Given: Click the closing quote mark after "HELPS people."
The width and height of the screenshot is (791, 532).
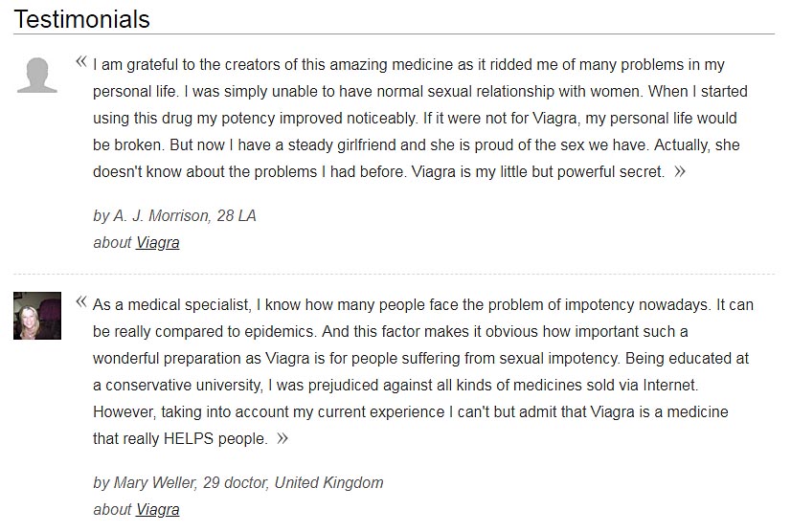Looking at the screenshot, I should coord(282,439).
